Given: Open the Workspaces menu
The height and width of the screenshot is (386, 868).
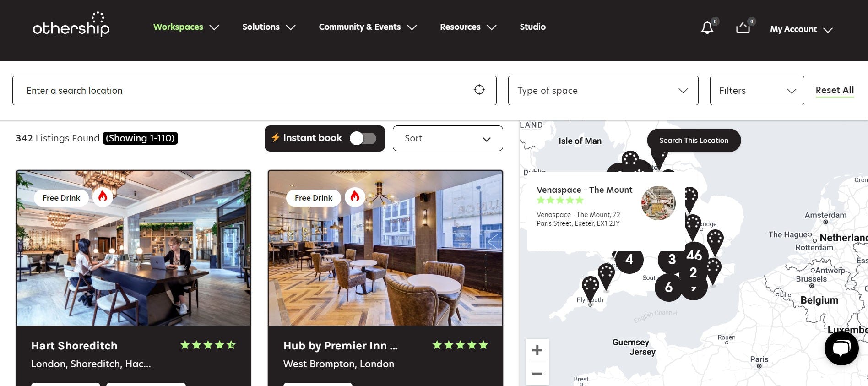Looking at the screenshot, I should [186, 27].
